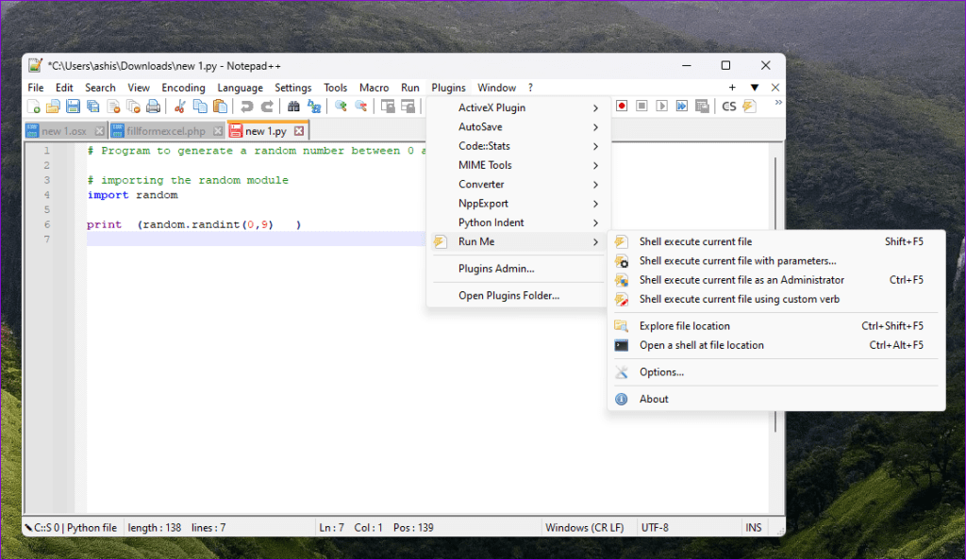Print the document with printer icon
The width and height of the screenshot is (966, 560).
point(154,107)
